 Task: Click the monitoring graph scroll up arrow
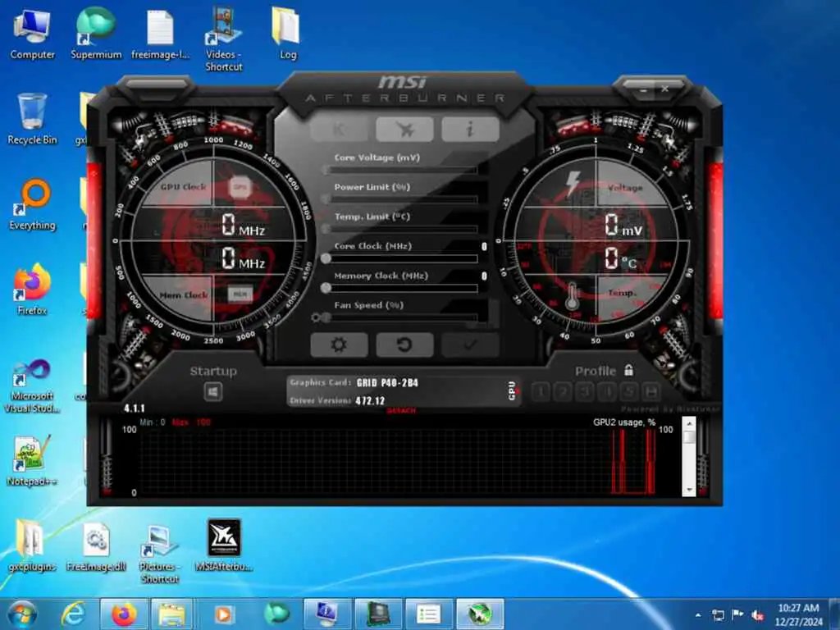click(689, 424)
